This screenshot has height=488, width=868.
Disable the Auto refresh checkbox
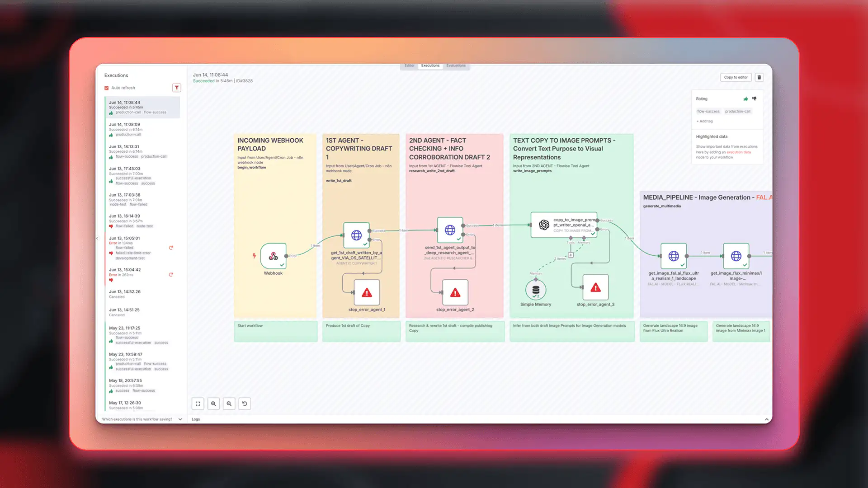106,88
